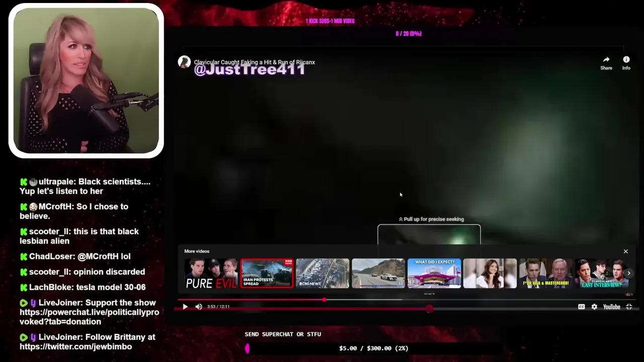
Task: Open the video Info icon
Action: (x=626, y=60)
